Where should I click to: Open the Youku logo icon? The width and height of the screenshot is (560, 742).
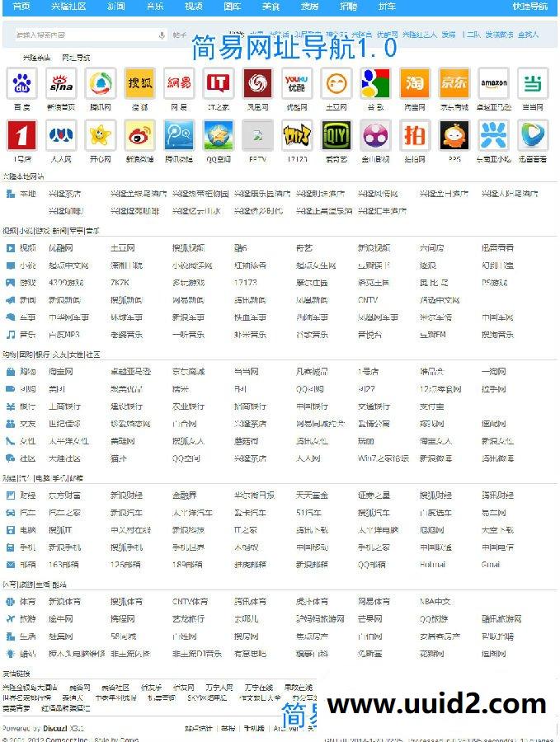coord(297,83)
